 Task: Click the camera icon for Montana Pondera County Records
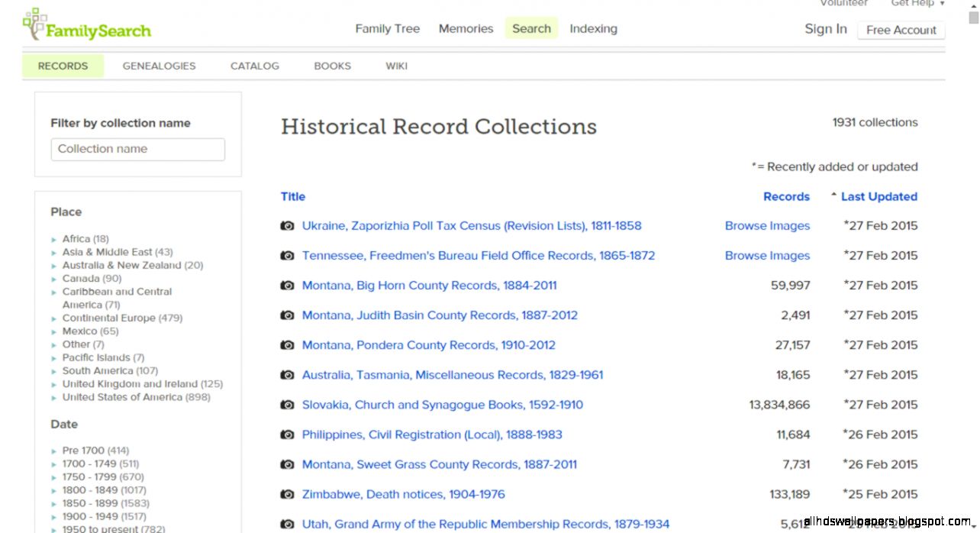(287, 345)
